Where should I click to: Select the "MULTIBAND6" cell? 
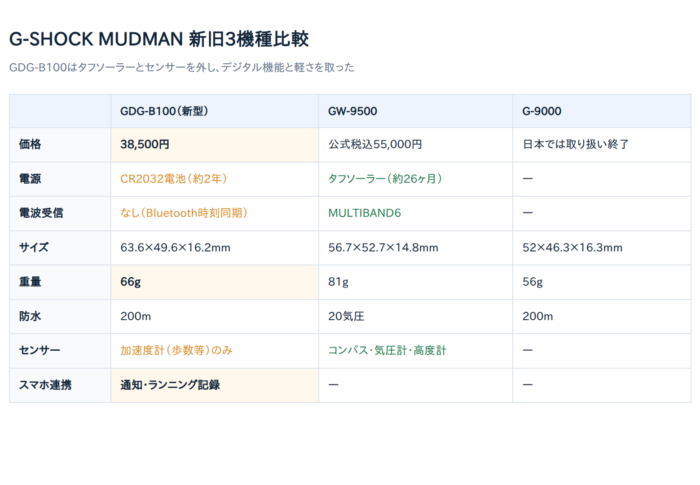coord(416,213)
